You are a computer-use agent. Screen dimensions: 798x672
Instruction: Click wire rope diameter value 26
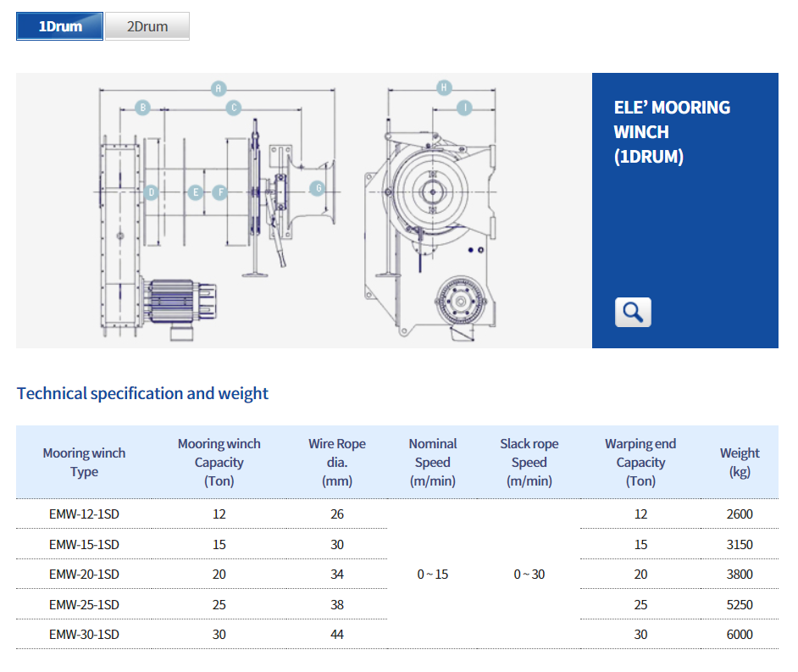pyautogui.click(x=337, y=514)
